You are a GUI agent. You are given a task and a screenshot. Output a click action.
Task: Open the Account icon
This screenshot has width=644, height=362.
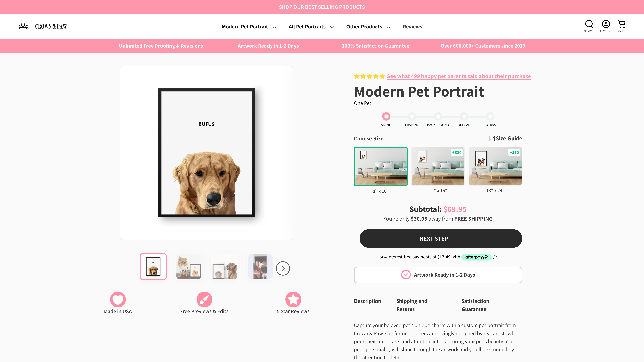coord(606,26)
